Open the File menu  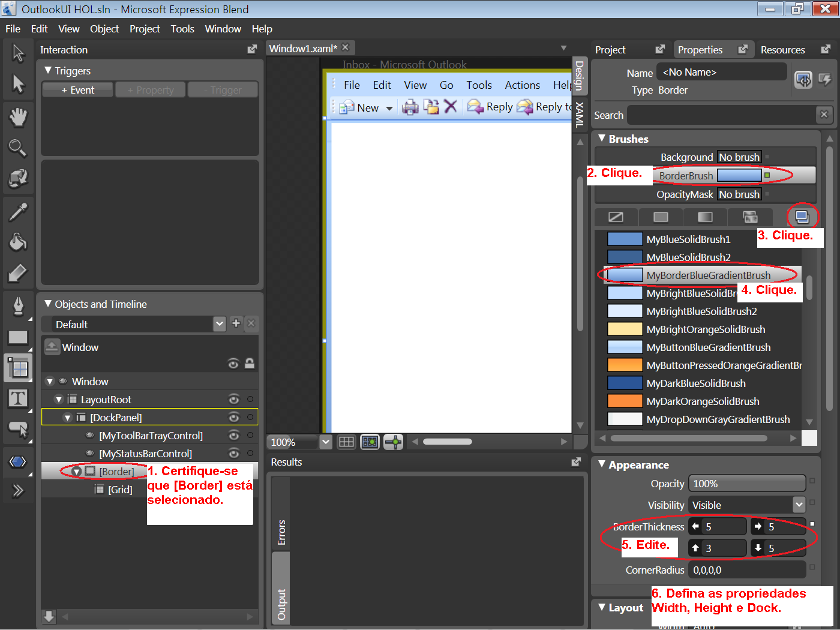13,29
